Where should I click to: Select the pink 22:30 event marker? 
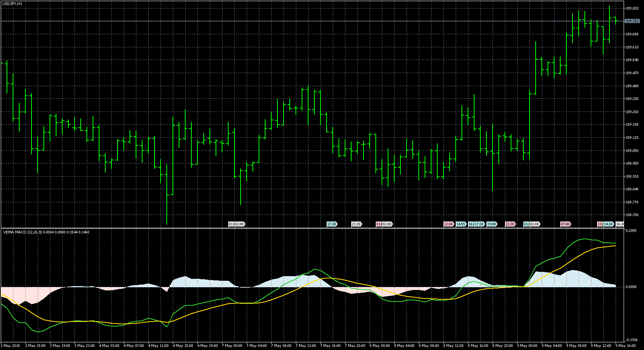pyautogui.click(x=510, y=224)
